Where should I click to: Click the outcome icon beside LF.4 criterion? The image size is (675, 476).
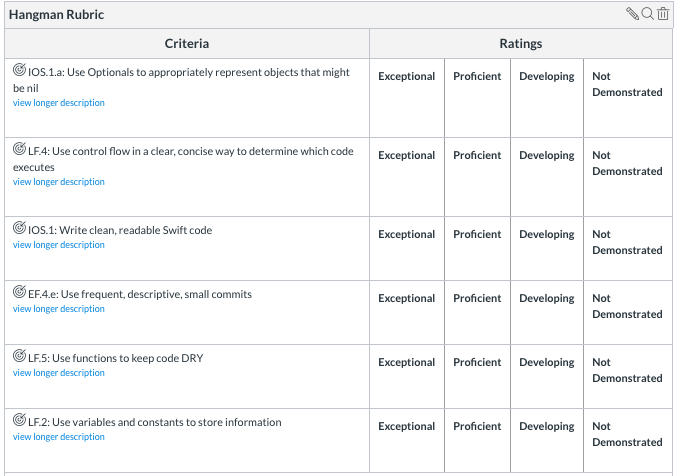click(x=19, y=150)
